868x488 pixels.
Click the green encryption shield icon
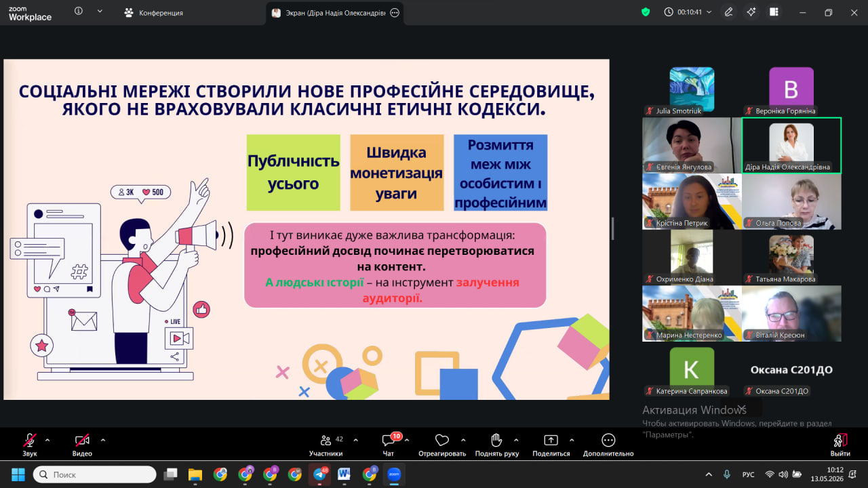(x=646, y=12)
